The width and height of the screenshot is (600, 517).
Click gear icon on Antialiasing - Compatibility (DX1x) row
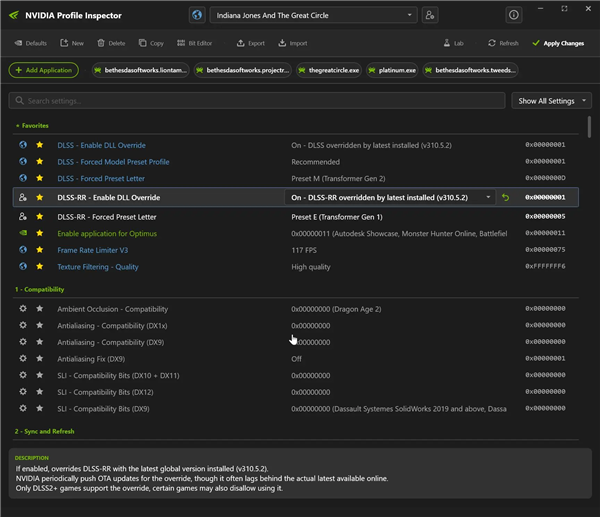point(23,325)
